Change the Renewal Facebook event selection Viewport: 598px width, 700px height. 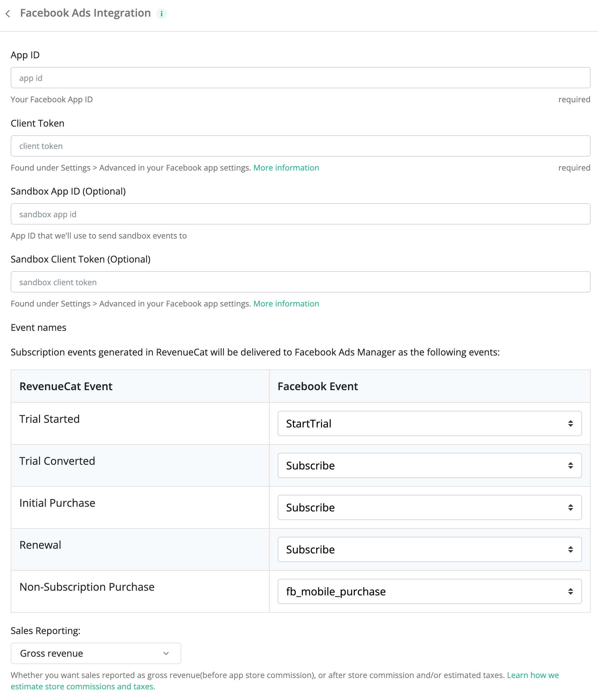point(429,549)
